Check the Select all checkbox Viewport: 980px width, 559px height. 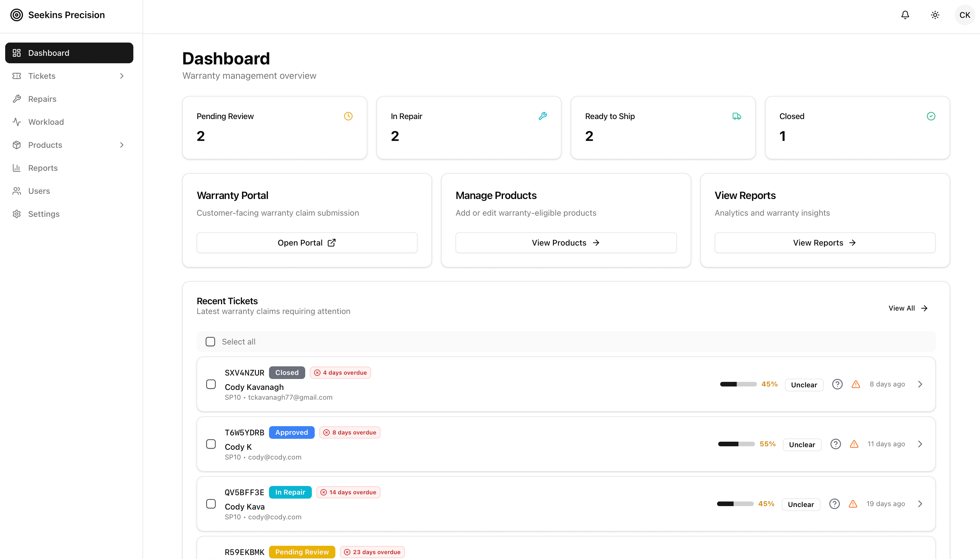210,342
